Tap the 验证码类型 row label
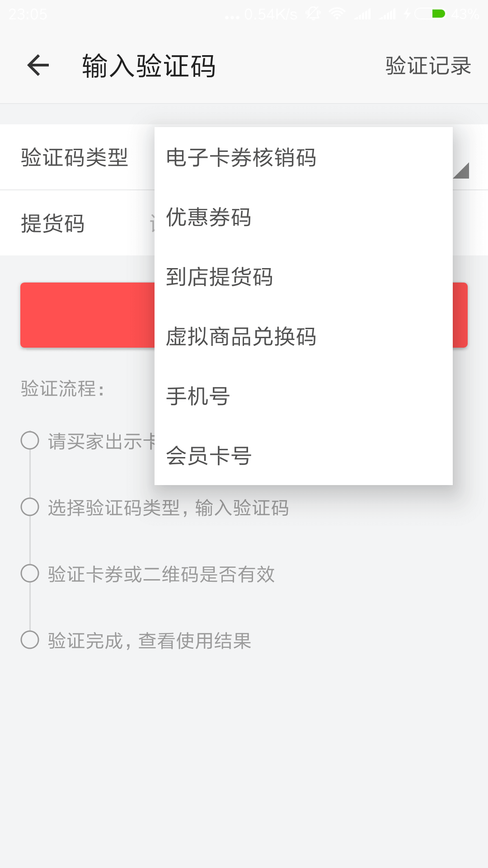This screenshot has width=488, height=868. (75, 157)
